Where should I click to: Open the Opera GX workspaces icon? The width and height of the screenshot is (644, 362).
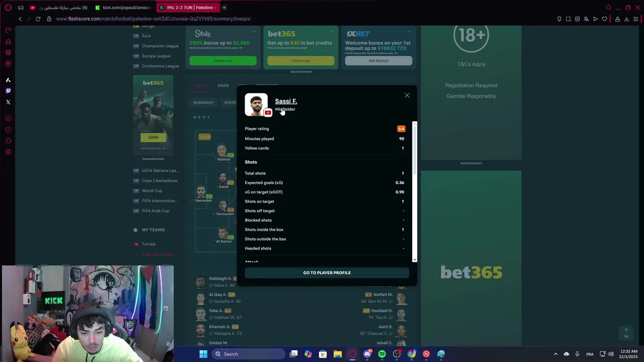coord(21,8)
